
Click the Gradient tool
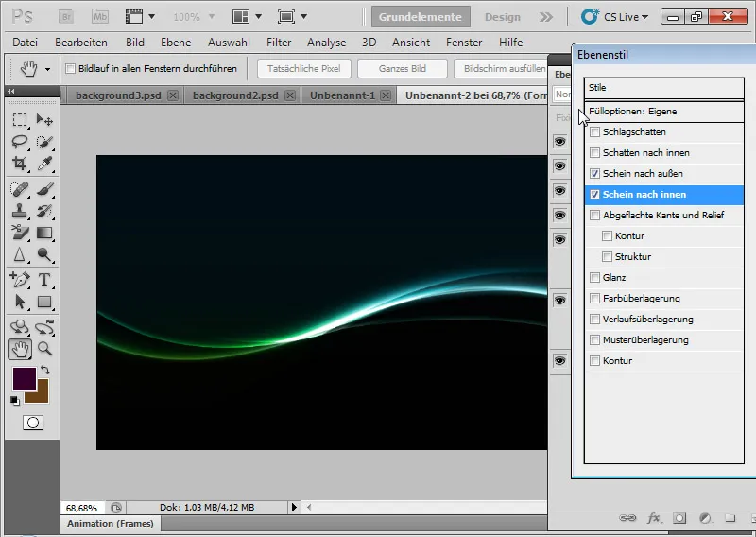click(43, 234)
